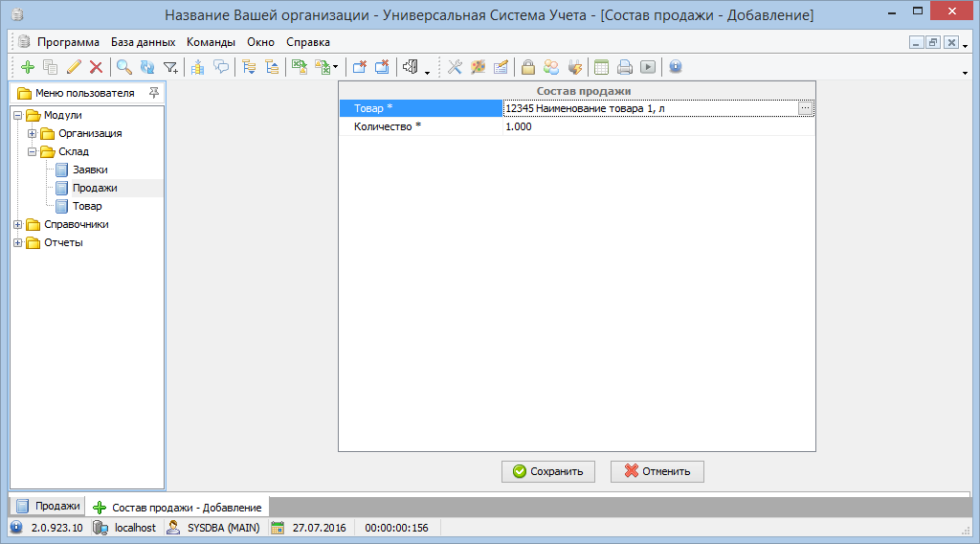Click the printer icon in toolbar

(x=625, y=67)
